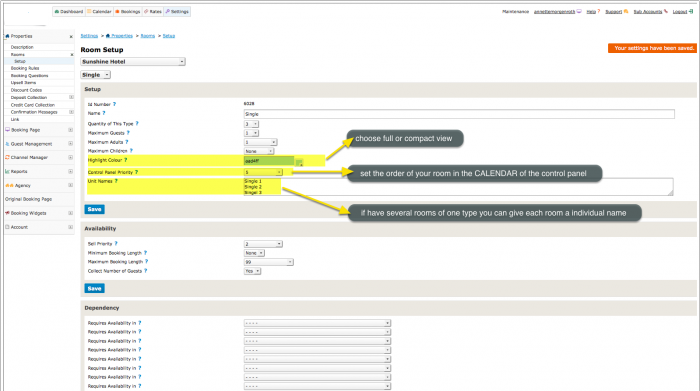
Task: Follow the Settings breadcrumb link
Action: click(89, 36)
